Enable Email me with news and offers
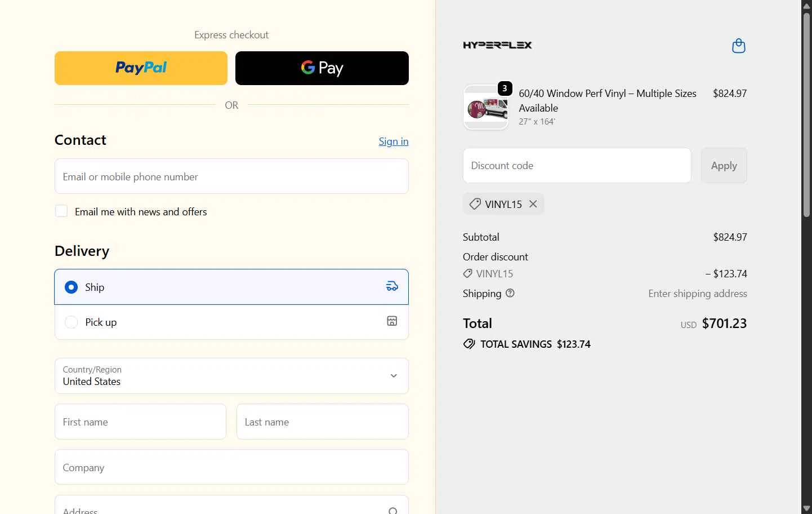 click(61, 211)
